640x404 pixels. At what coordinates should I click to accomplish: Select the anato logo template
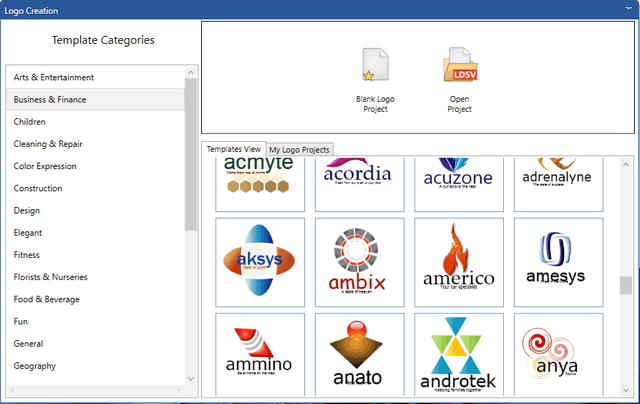coord(358,355)
